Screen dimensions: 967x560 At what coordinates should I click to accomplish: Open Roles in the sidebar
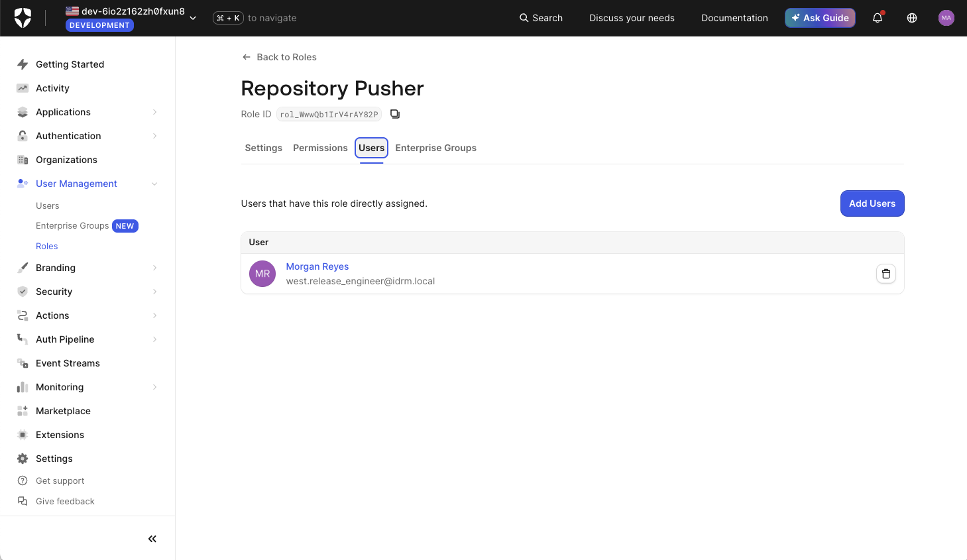click(47, 246)
